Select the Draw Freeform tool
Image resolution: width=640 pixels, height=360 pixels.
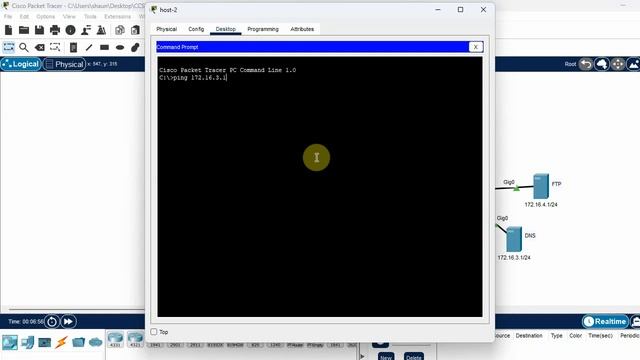[x=135, y=47]
